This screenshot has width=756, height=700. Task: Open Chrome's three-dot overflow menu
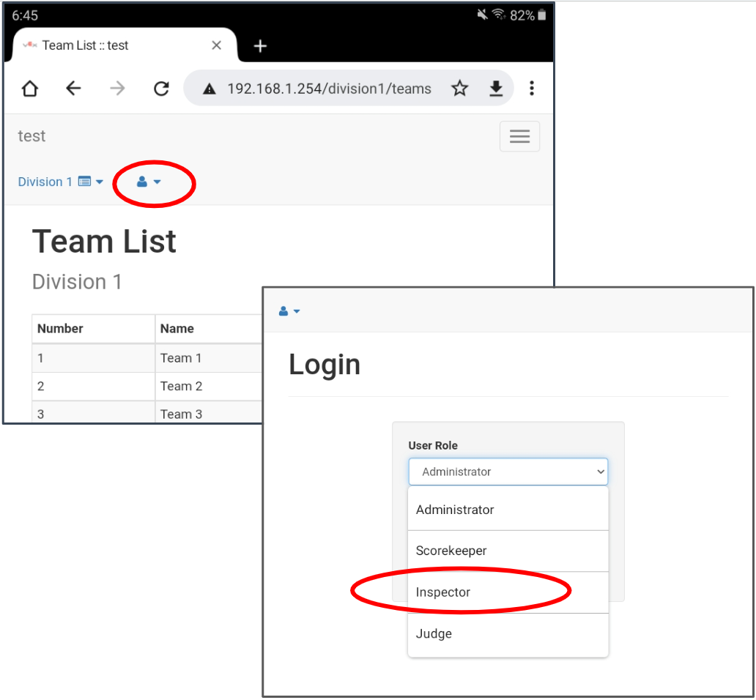(532, 88)
